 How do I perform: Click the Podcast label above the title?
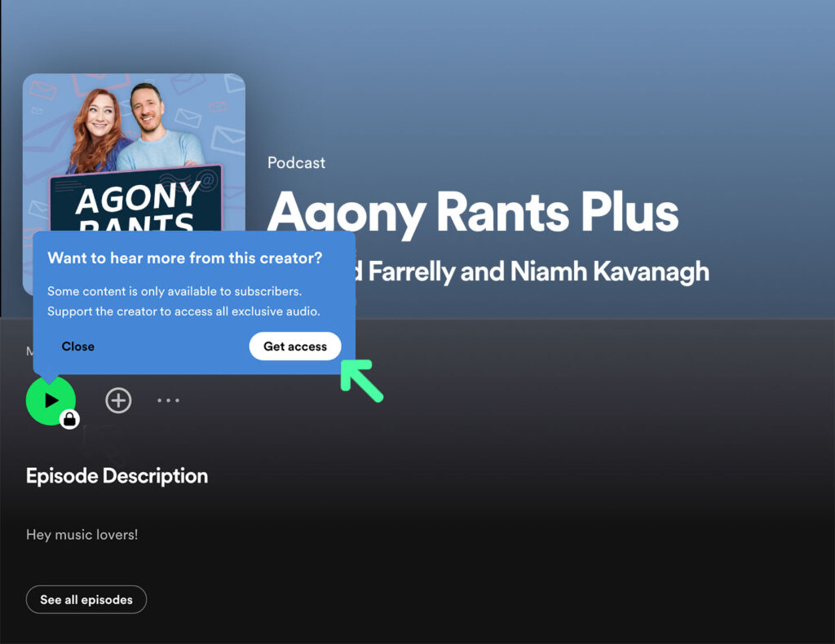pyautogui.click(x=296, y=163)
